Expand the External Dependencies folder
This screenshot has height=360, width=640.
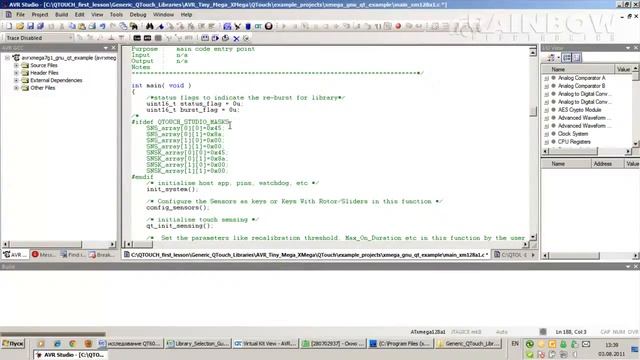[x=16, y=80]
